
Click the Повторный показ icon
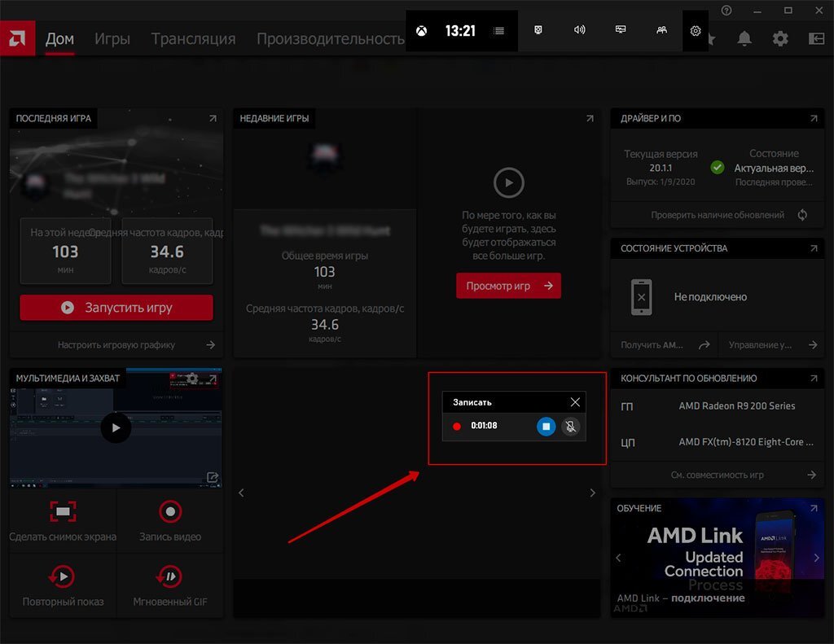pyautogui.click(x=63, y=576)
